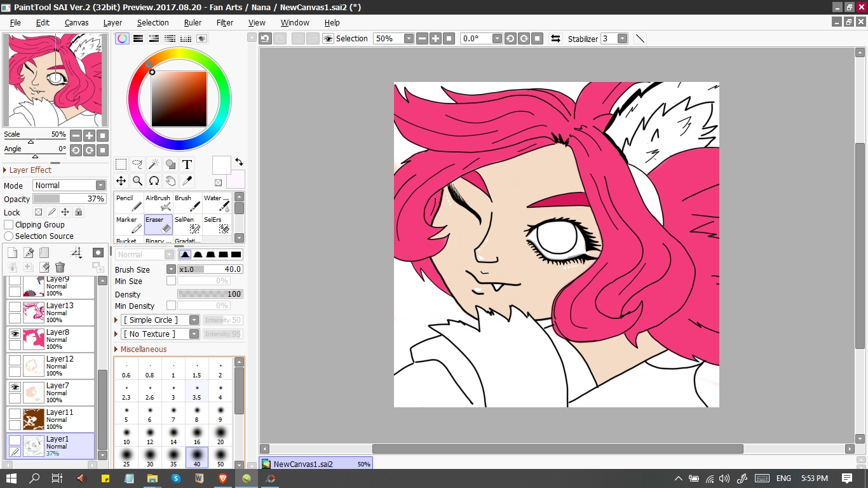Show Layer13 via its visibility box
Screen dimensions: 868x488
point(15,306)
